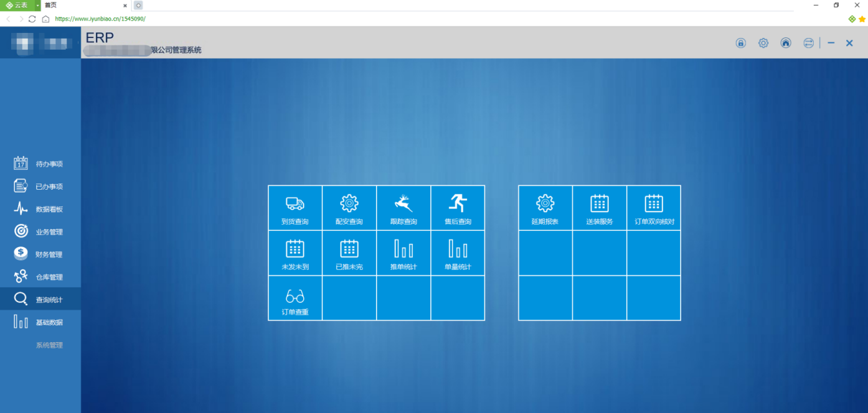Open 数据看板 dashboard in the sidebar
This screenshot has width=868, height=413.
[x=40, y=209]
